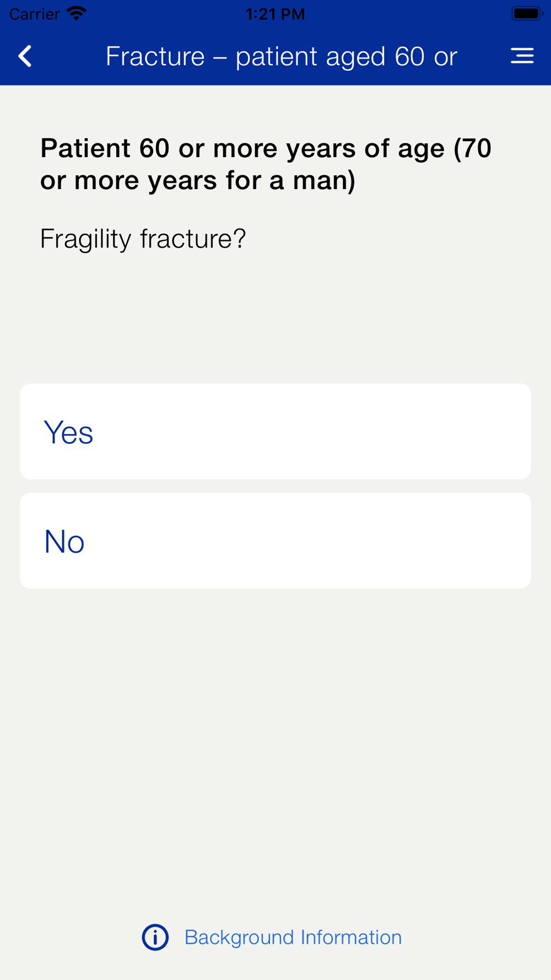Screen dimensions: 551x980
Task: Open the hamburger menu icon
Action: [522, 56]
